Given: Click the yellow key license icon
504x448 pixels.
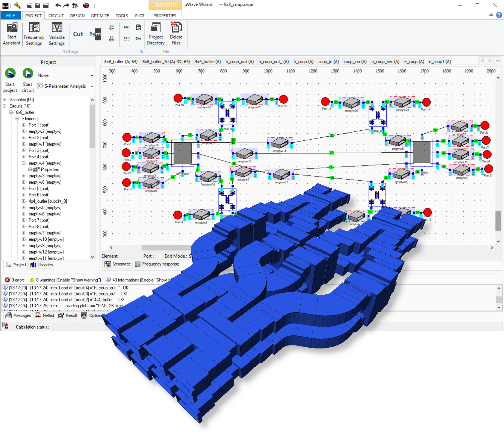Looking at the screenshot, I should pos(17,5).
